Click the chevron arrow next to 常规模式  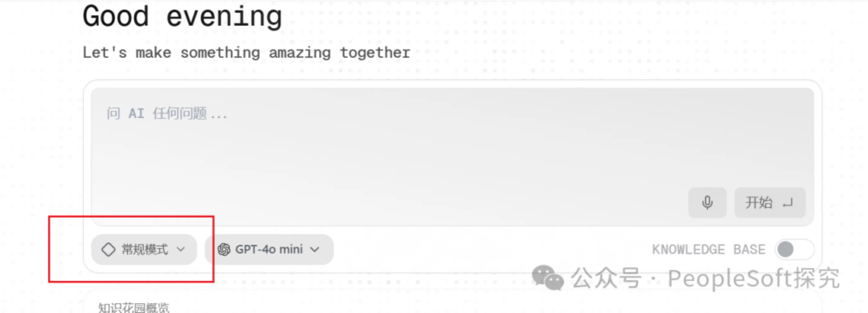pos(181,250)
